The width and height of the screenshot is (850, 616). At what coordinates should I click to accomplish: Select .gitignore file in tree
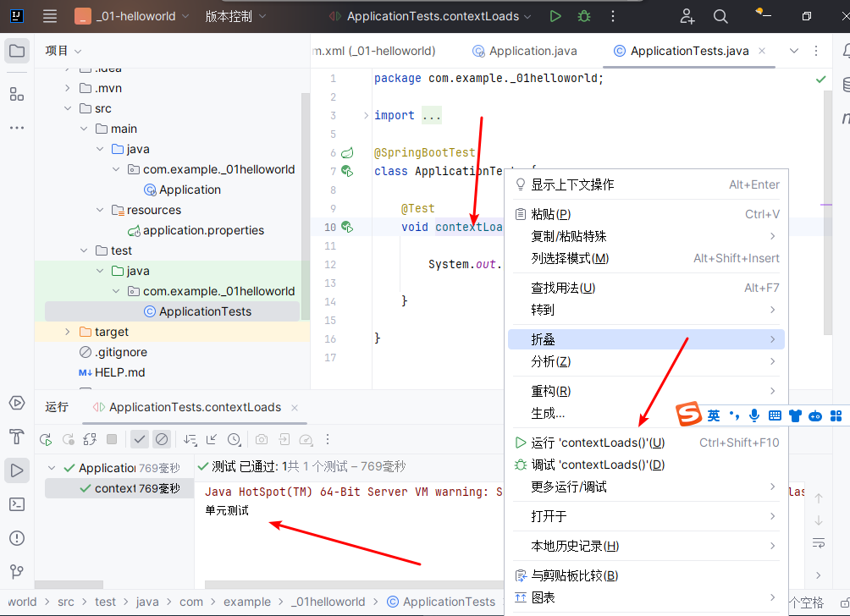(113, 352)
